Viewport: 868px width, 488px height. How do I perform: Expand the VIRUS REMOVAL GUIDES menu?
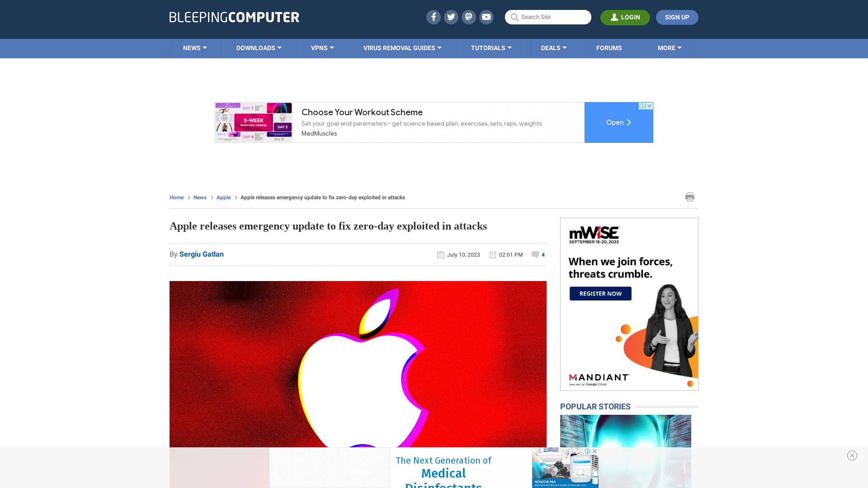(402, 47)
